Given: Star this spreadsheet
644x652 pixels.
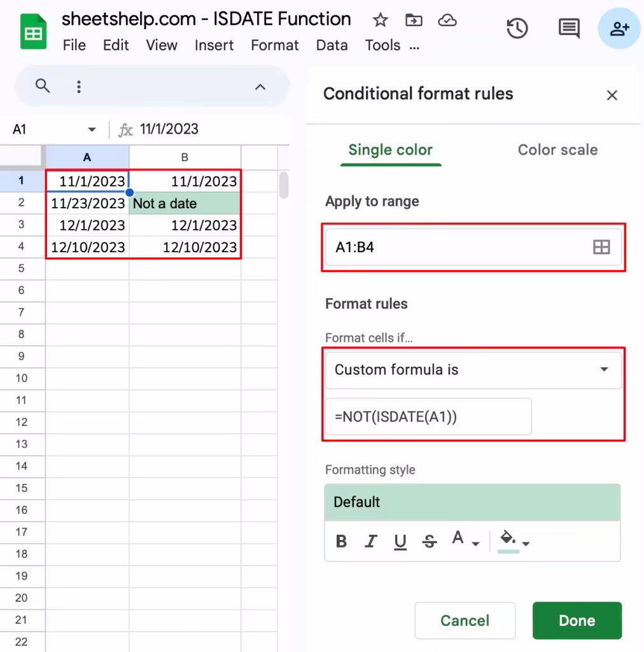Looking at the screenshot, I should coord(380,20).
